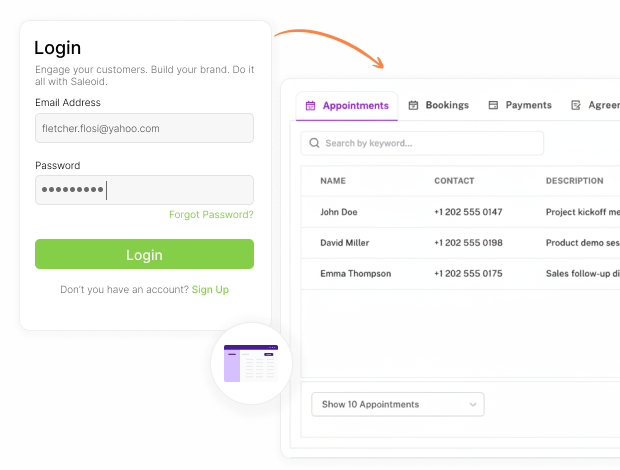Click the Appointments calendar icon

click(310, 106)
